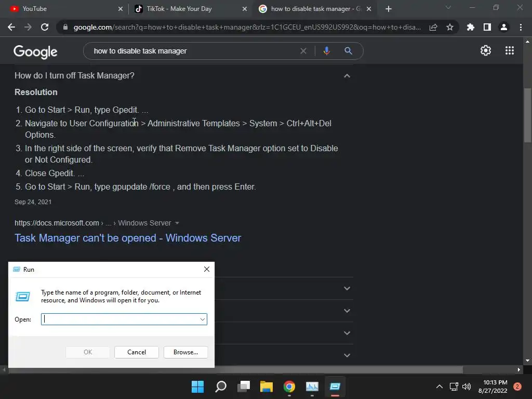Click step 4 'Close Gpedit.' line
The image size is (532, 399).
pyautogui.click(x=54, y=174)
